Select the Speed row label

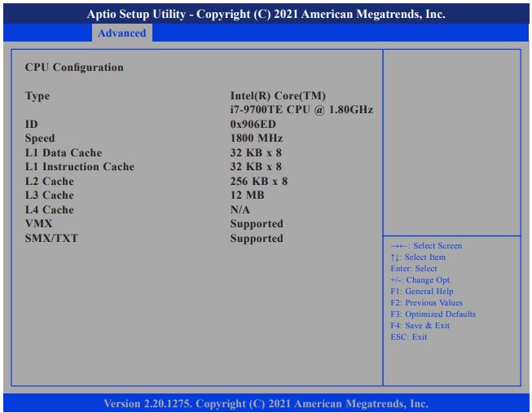coord(40,138)
